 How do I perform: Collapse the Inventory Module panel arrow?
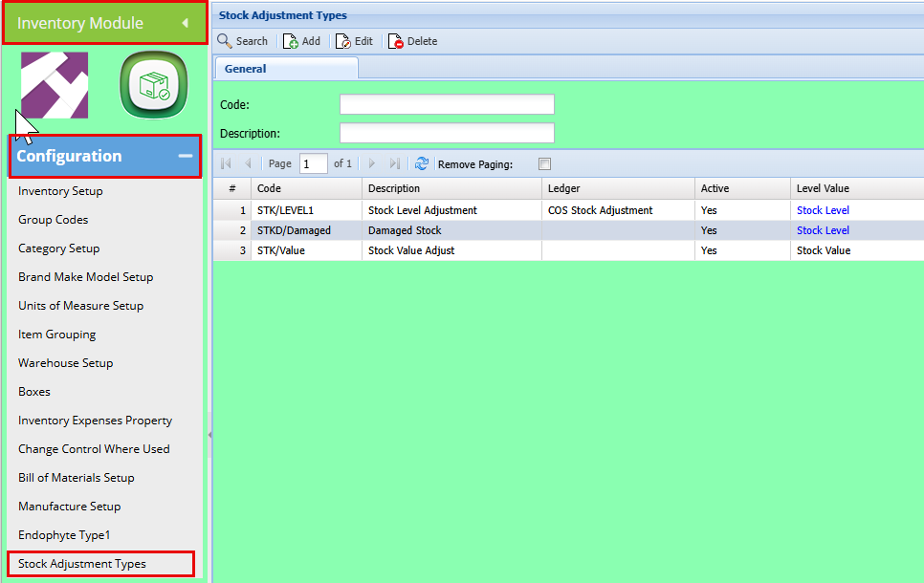(x=185, y=23)
